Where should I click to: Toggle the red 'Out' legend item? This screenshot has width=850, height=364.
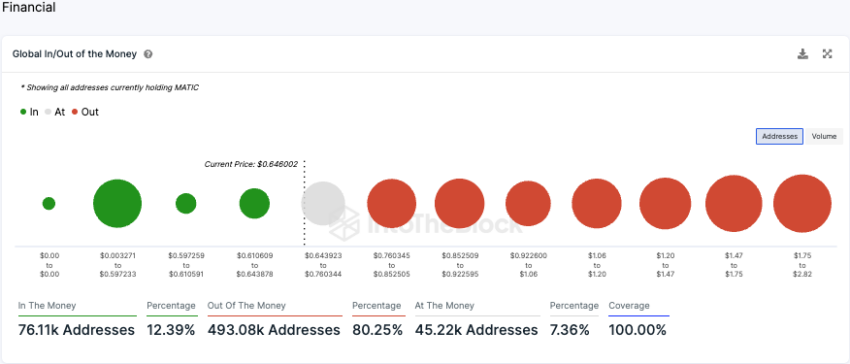(x=85, y=112)
